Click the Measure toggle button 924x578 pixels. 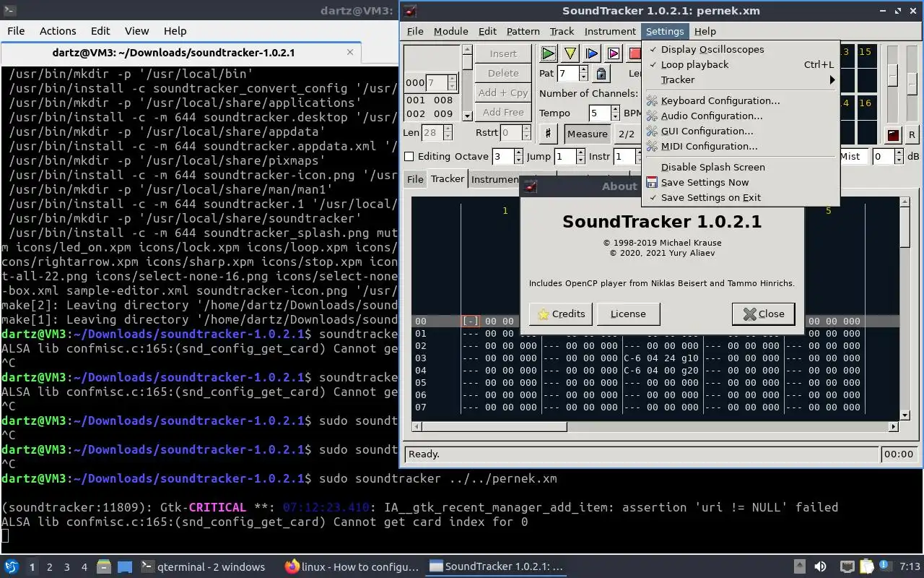click(587, 134)
